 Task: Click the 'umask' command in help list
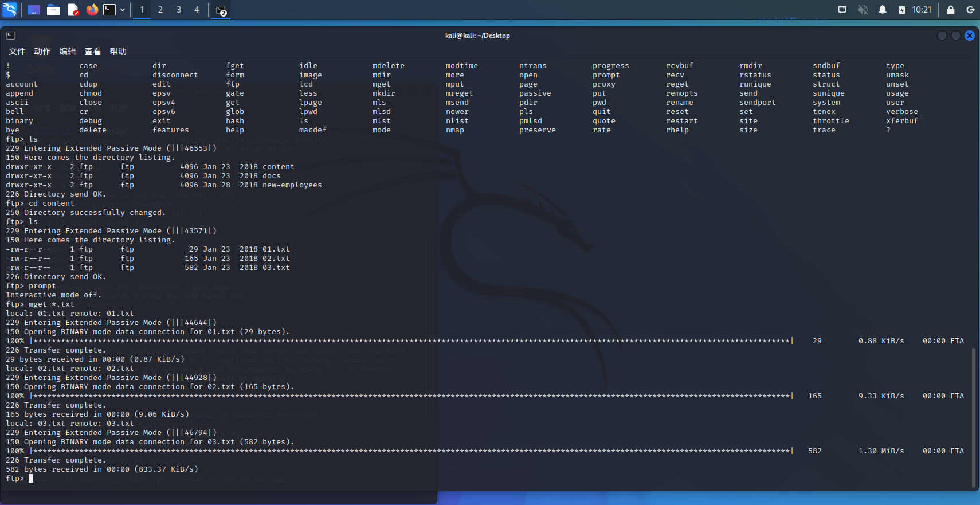click(x=897, y=75)
